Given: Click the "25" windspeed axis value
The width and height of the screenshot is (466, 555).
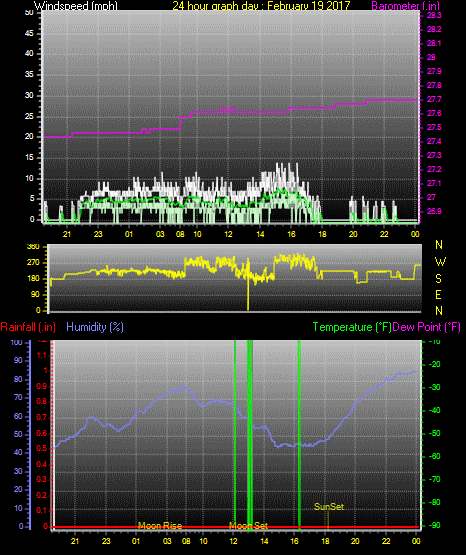Looking at the screenshot, I should point(29,116).
